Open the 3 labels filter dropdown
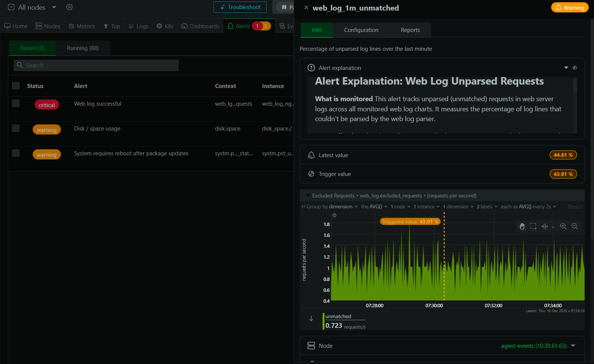Image resolution: width=594 pixels, height=364 pixels. 487,206
